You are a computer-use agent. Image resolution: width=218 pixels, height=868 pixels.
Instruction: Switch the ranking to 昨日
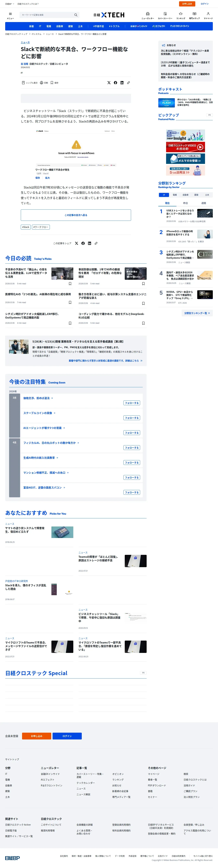pos(185,203)
